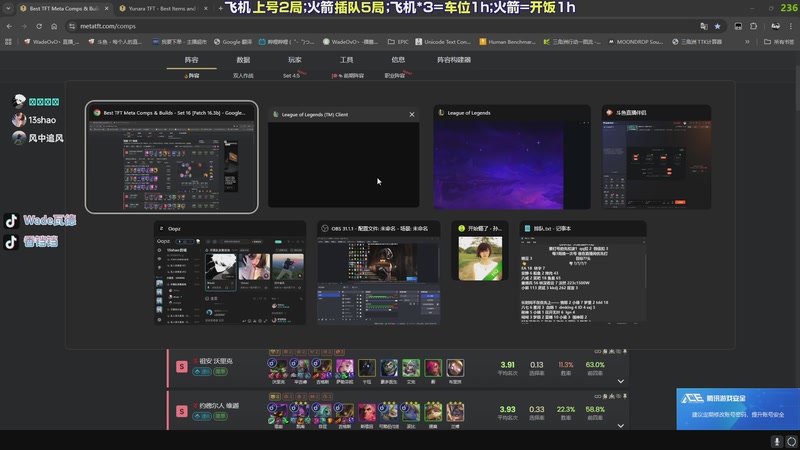The image size is (800, 450).
Task: Click the 艾克 champion icon
Action: click(x=411, y=368)
